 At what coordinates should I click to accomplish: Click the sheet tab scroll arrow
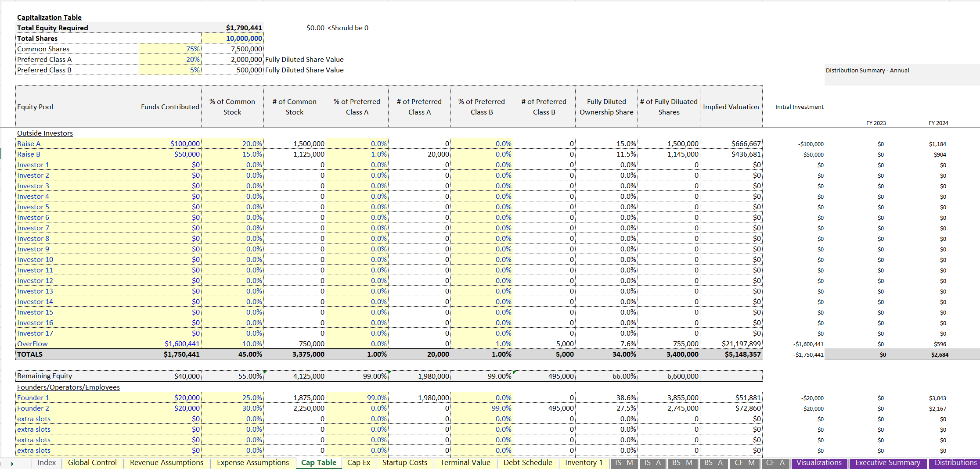pyautogui.click(x=12, y=463)
